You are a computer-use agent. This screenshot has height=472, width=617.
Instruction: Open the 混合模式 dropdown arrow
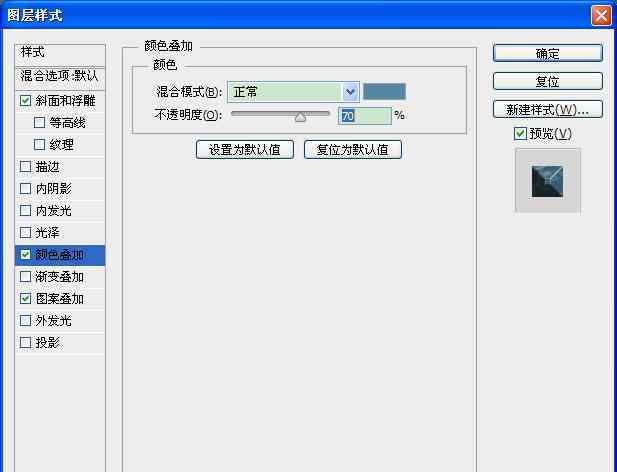point(350,92)
